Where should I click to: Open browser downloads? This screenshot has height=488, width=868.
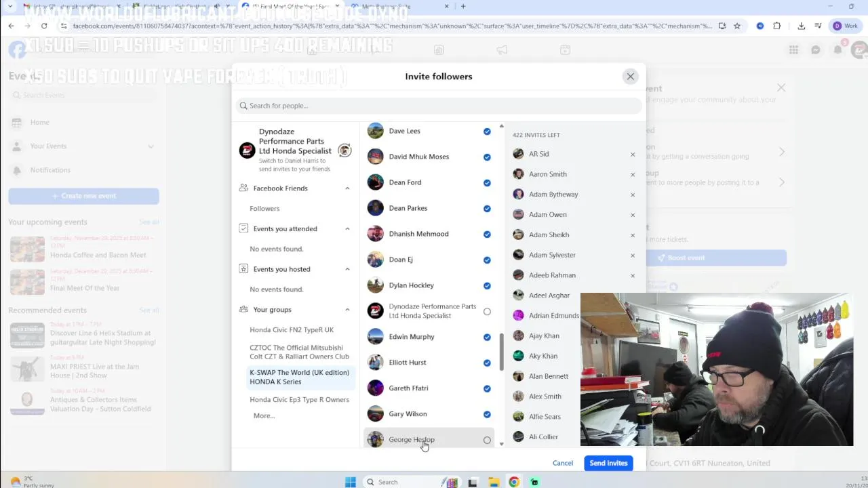click(801, 26)
